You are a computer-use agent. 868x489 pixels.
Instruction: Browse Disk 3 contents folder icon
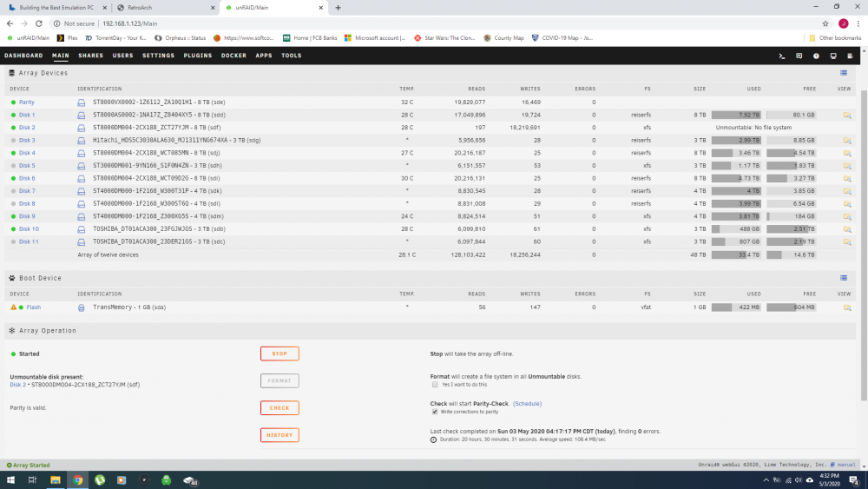(x=847, y=141)
